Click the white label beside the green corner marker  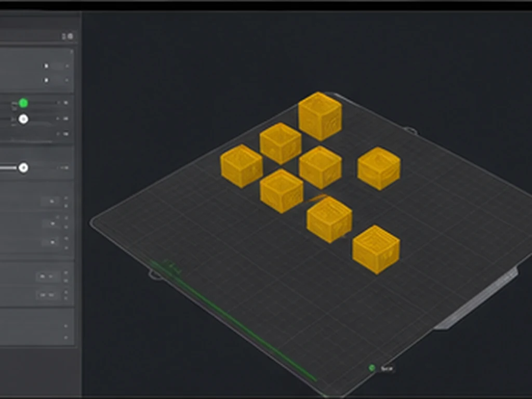pyautogui.click(x=387, y=368)
